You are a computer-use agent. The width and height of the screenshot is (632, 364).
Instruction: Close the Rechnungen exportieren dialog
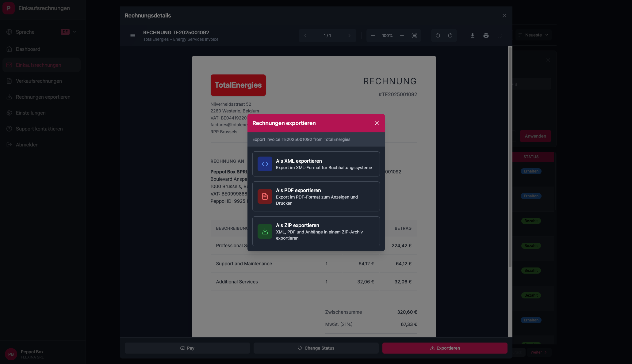377,123
